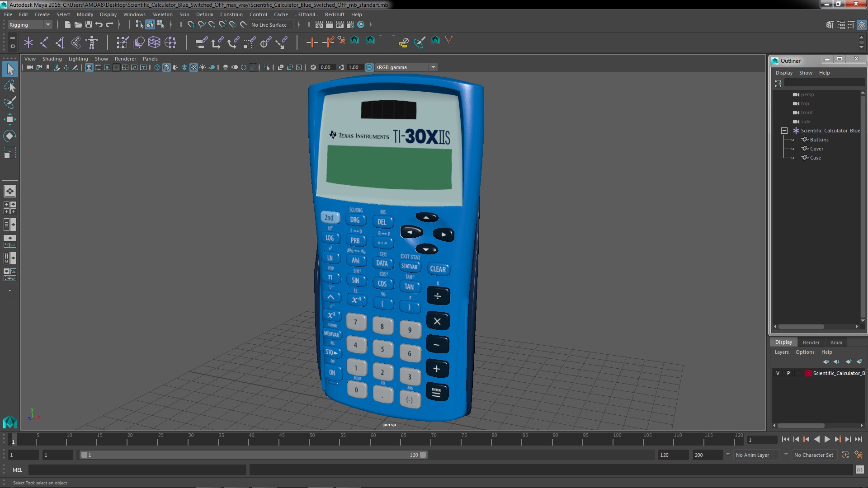
Task: Click the Create Locator shelf icon
Action: (28, 42)
